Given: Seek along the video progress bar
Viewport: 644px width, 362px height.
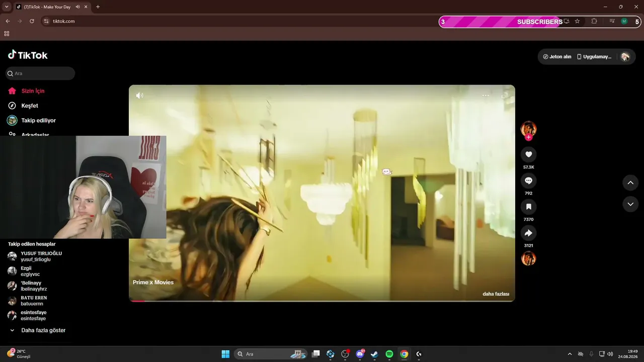Looking at the screenshot, I should click(x=322, y=301).
